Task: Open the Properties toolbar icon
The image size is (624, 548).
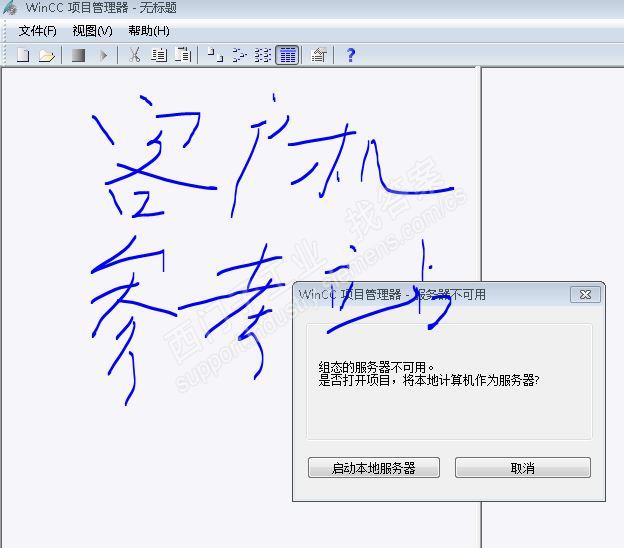Action: pyautogui.click(x=319, y=55)
